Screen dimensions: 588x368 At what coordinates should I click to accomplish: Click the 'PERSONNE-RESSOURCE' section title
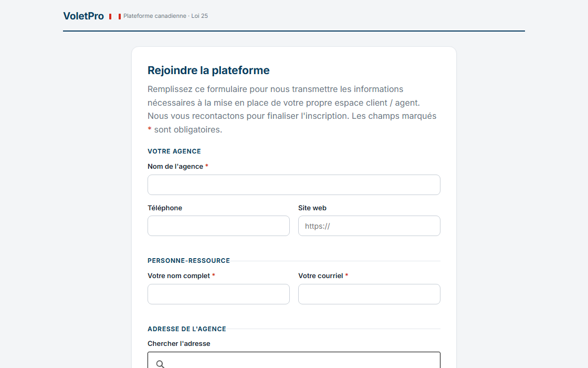[188, 261]
